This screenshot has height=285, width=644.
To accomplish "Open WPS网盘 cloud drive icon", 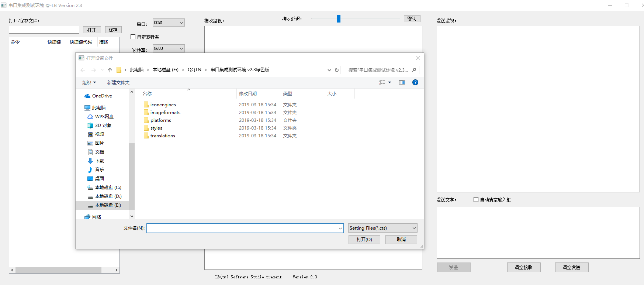I will click(90, 117).
